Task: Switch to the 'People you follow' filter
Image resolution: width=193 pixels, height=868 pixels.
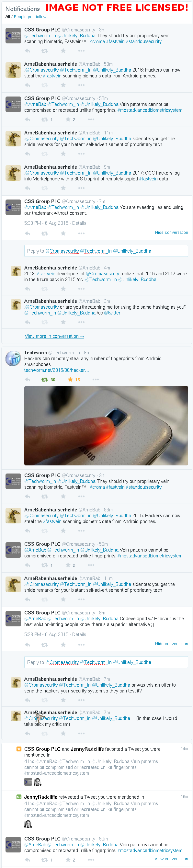Action: (x=30, y=17)
